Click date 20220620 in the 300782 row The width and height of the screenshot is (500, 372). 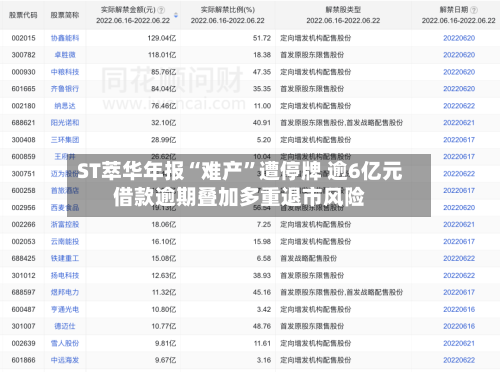click(459, 55)
